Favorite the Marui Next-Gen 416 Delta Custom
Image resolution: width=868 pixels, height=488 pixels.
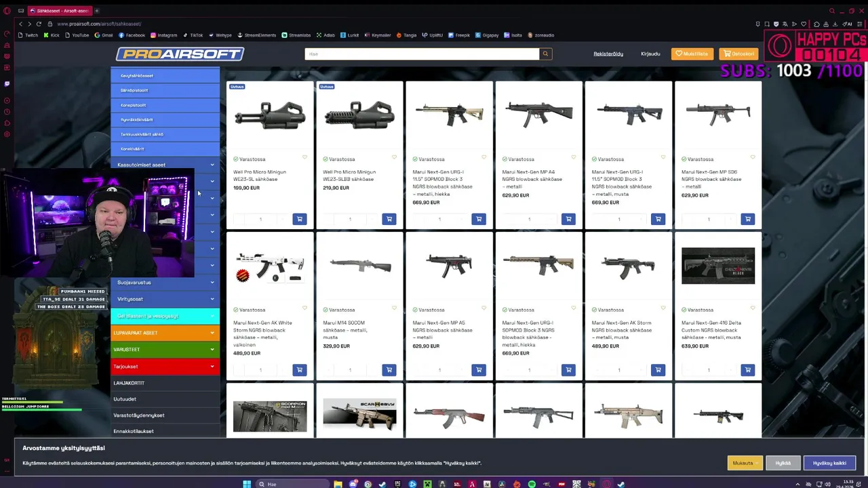(752, 308)
